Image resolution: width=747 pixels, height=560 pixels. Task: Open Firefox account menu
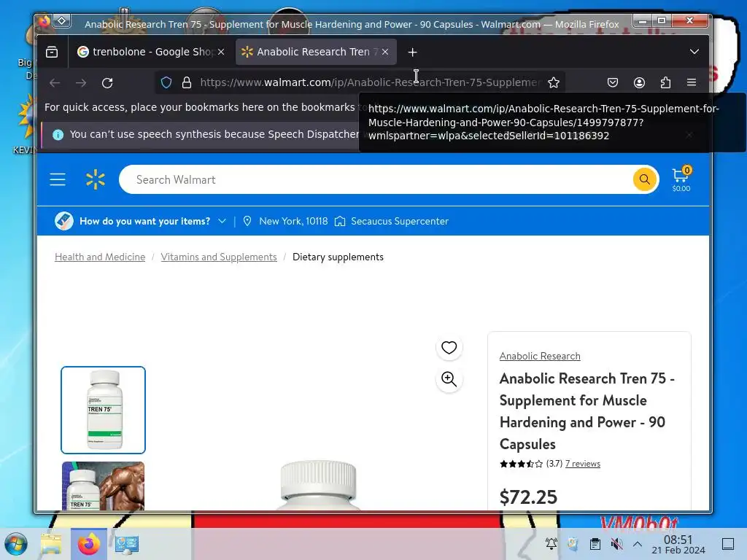(639, 83)
